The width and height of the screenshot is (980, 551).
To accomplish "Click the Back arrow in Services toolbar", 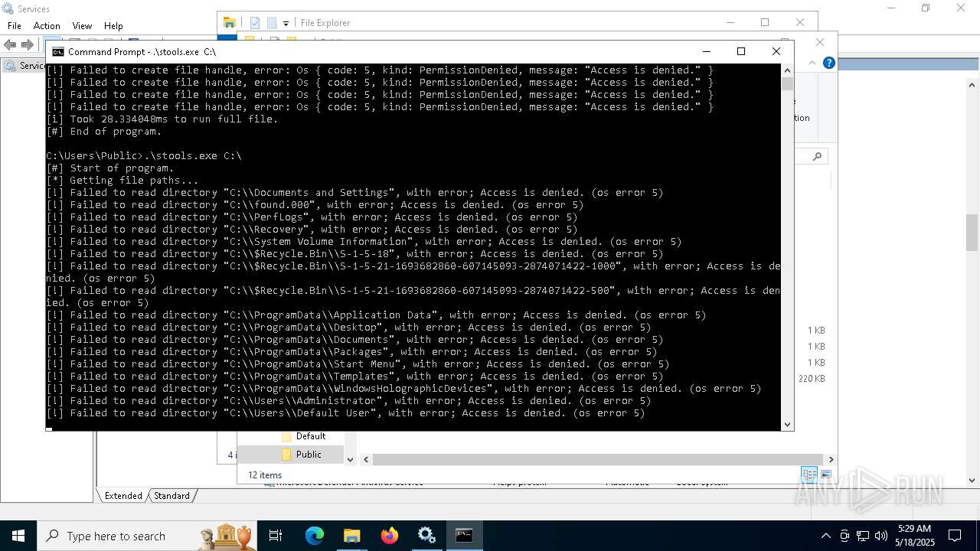I will pos(11,45).
